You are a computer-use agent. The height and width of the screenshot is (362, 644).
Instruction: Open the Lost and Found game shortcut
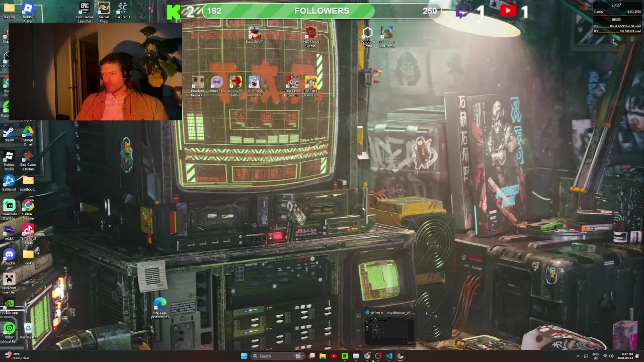point(311,86)
